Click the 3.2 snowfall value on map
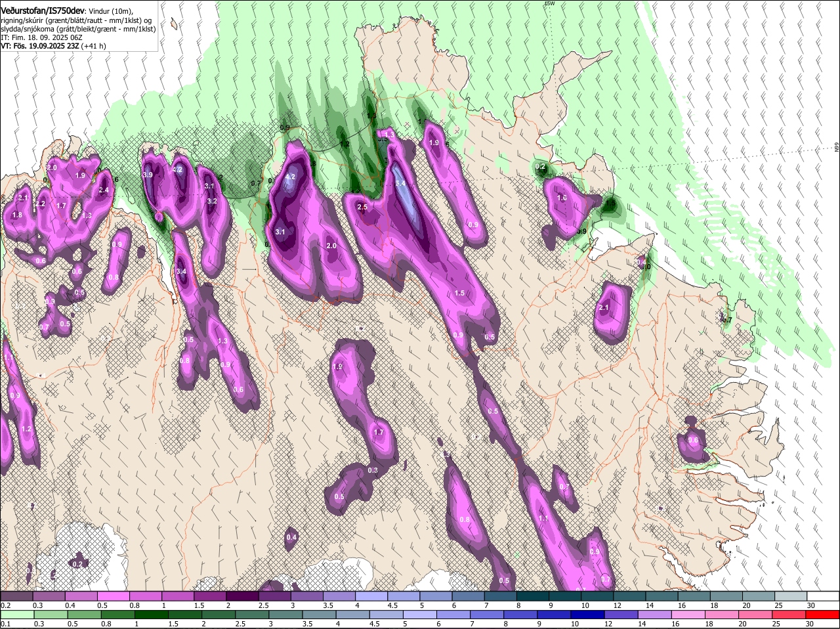Image resolution: width=840 pixels, height=629 pixels. point(212,201)
